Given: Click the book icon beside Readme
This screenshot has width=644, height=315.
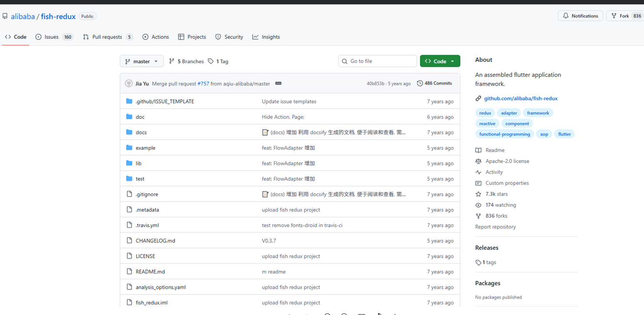Looking at the screenshot, I should pos(479,150).
